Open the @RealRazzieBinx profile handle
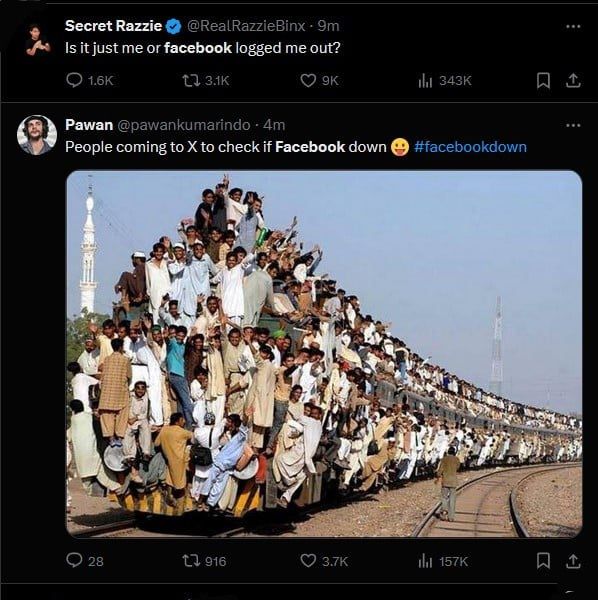The width and height of the screenshot is (598, 600). pos(246,26)
